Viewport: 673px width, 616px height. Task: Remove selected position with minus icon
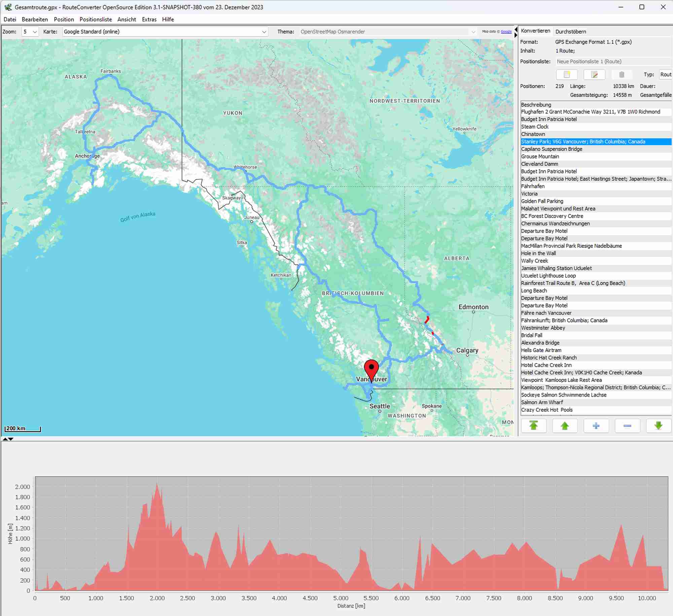tap(627, 426)
